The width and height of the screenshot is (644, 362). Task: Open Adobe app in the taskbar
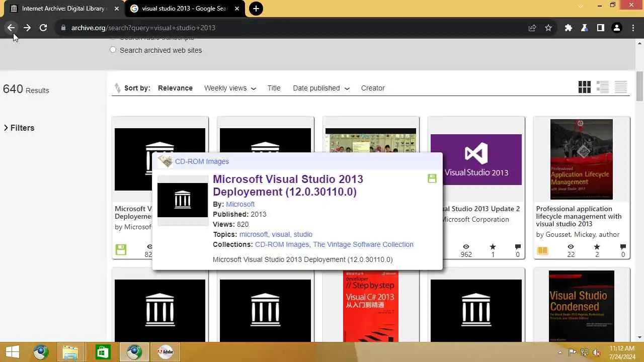(x=166, y=352)
